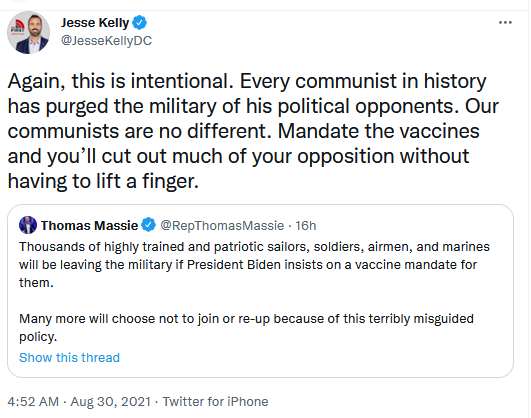Screen dimensions: 531x418
Task: Click the @RepThomasMassie handle
Action: tap(222, 226)
